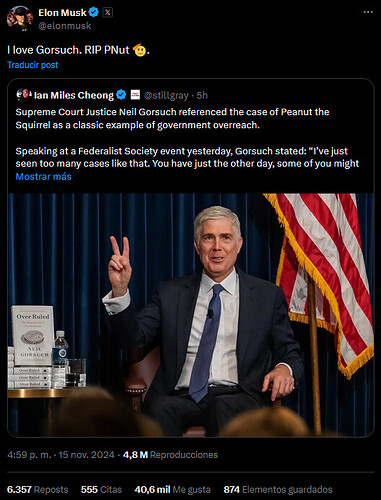The width and height of the screenshot is (381, 500).
Task: View the 555 Citas list
Action: click(x=101, y=489)
